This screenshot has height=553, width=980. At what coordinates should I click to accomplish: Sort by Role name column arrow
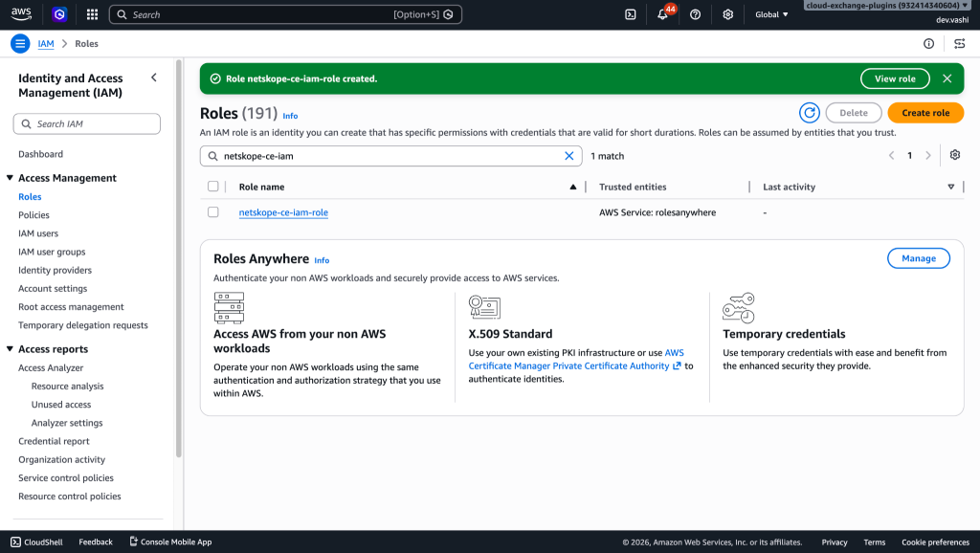pos(573,187)
